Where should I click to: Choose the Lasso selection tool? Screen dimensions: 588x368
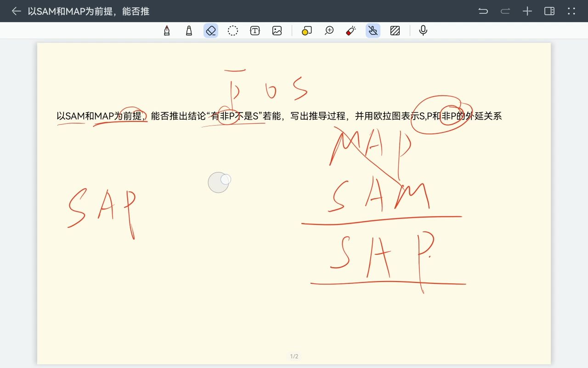pyautogui.click(x=233, y=30)
